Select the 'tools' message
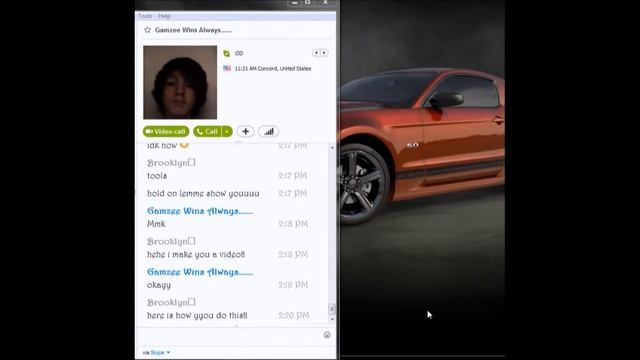The height and width of the screenshot is (360, 640). click(x=157, y=176)
